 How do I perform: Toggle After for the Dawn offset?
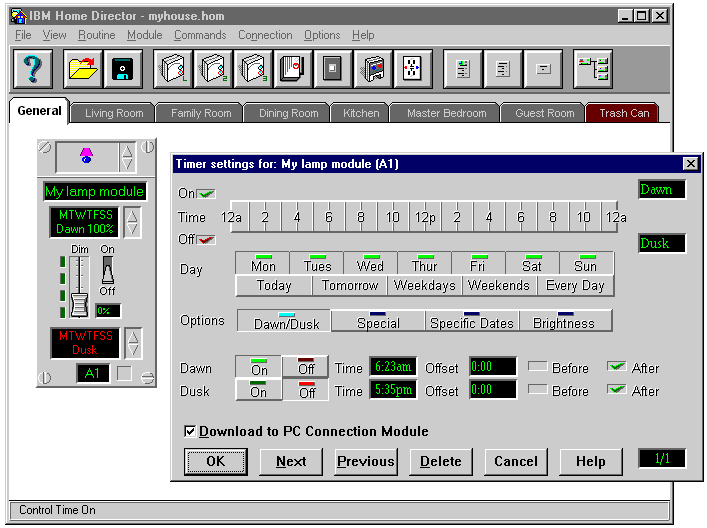tap(616, 366)
